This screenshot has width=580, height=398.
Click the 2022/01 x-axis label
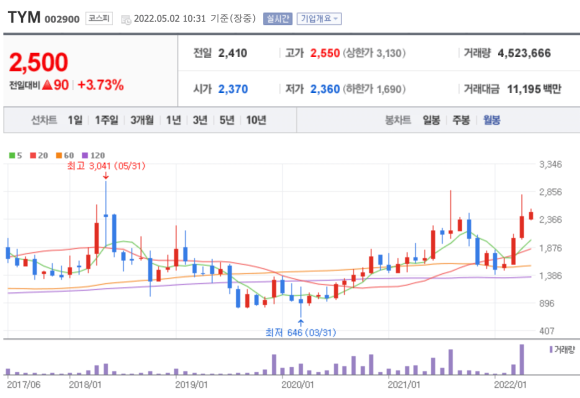(x=510, y=385)
